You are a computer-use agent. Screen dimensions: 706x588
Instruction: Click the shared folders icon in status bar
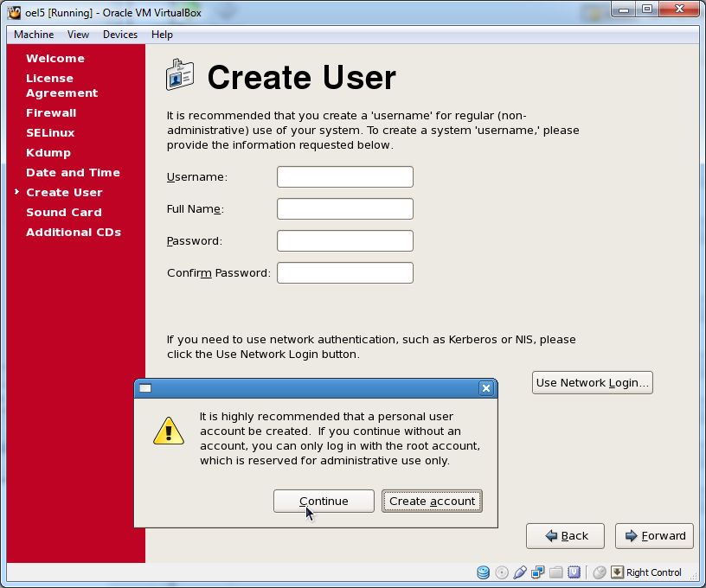pyautogui.click(x=556, y=572)
